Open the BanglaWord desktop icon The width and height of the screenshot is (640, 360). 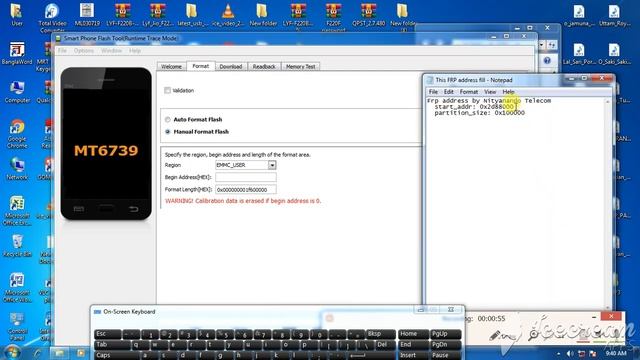[17, 53]
